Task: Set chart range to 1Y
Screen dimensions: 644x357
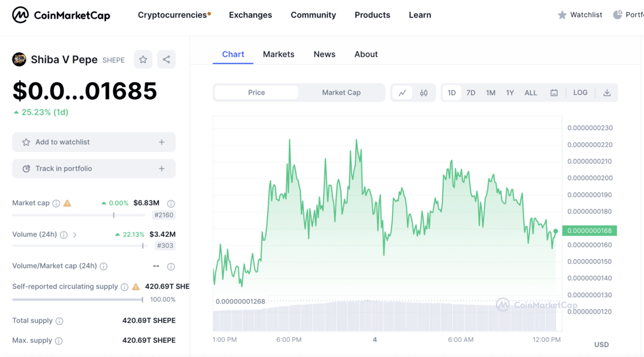Action: (x=510, y=93)
